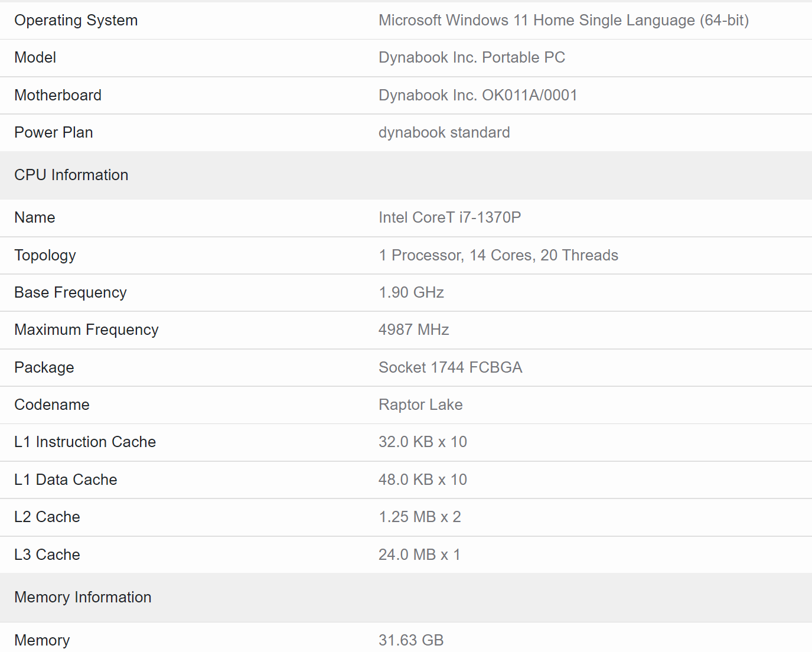The height and width of the screenshot is (652, 812).
Task: Click the Motherboard label
Action: [57, 95]
